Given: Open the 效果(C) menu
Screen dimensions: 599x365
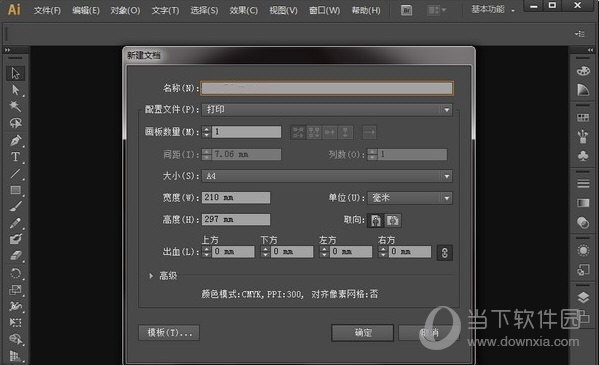Looking at the screenshot, I should point(244,10).
